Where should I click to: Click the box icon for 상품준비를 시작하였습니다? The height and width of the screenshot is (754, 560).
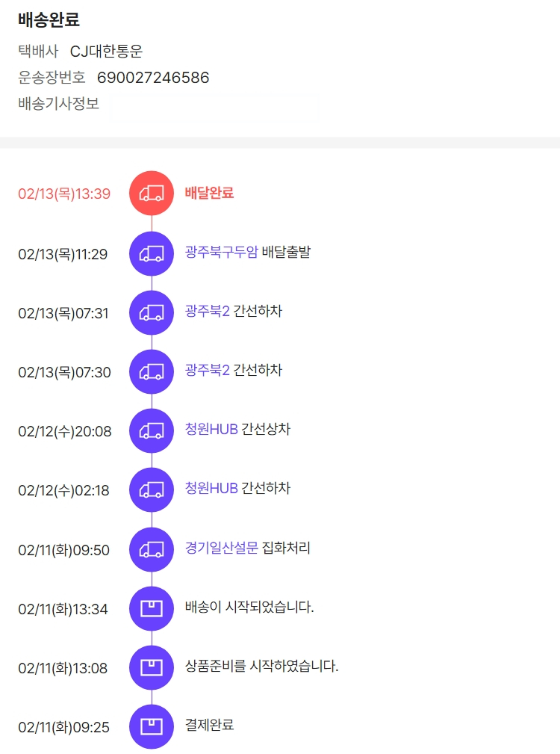(x=152, y=667)
